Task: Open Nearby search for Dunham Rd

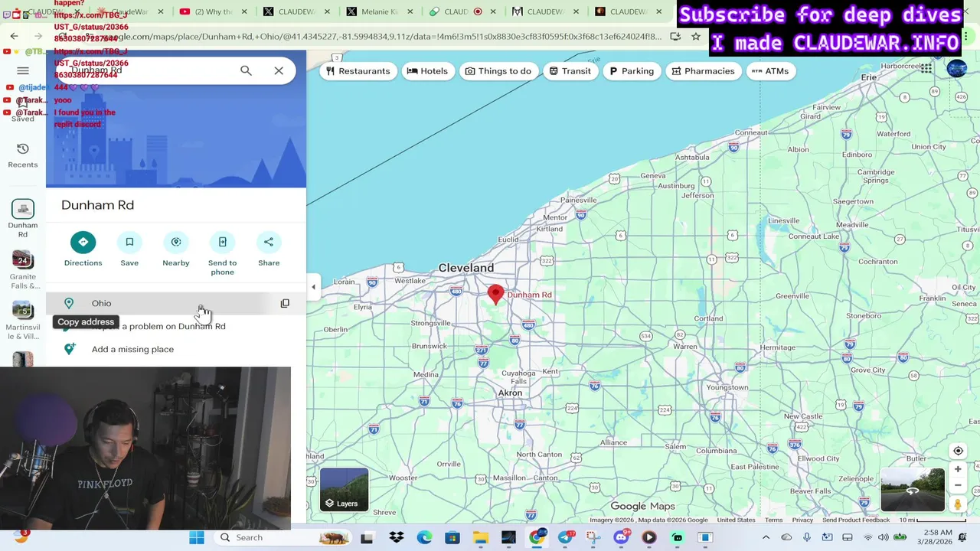Action: [176, 242]
